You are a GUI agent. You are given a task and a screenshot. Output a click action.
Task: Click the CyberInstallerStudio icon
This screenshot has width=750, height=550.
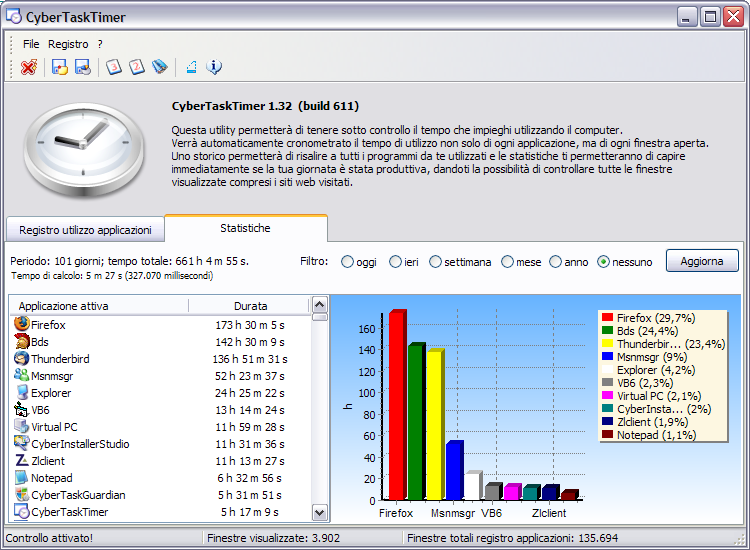tap(22, 443)
